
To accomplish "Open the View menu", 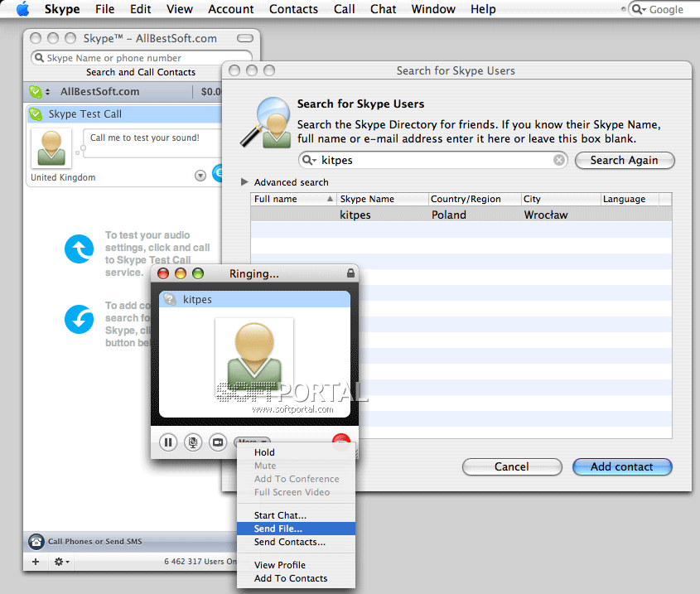I will [180, 9].
